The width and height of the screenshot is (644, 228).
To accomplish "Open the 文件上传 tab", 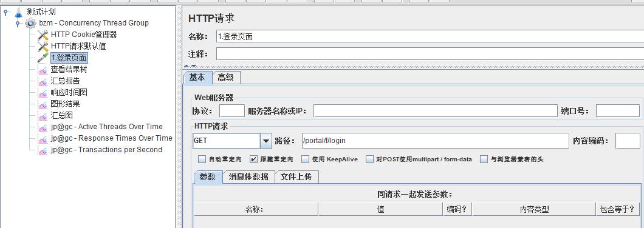I will pos(296,176).
